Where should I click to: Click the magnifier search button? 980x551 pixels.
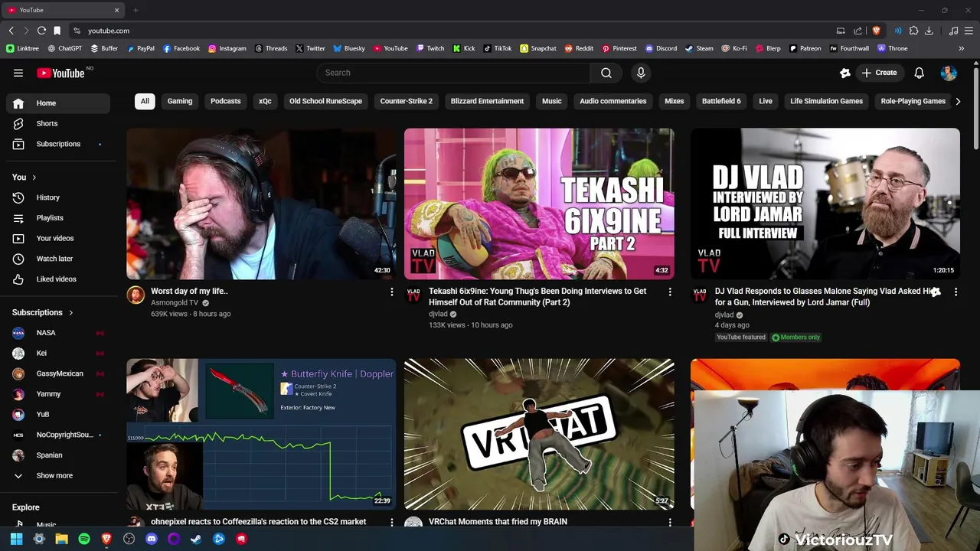pyautogui.click(x=606, y=73)
